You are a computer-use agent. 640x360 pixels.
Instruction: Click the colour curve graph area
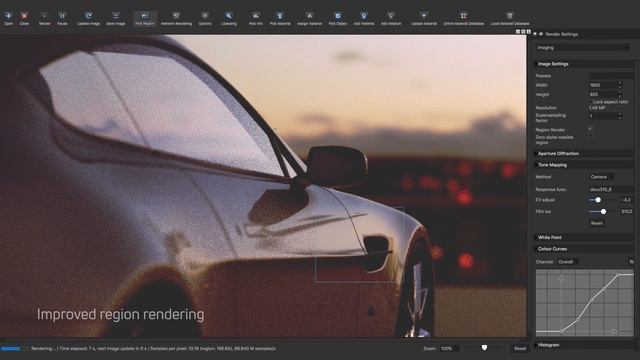tap(585, 302)
